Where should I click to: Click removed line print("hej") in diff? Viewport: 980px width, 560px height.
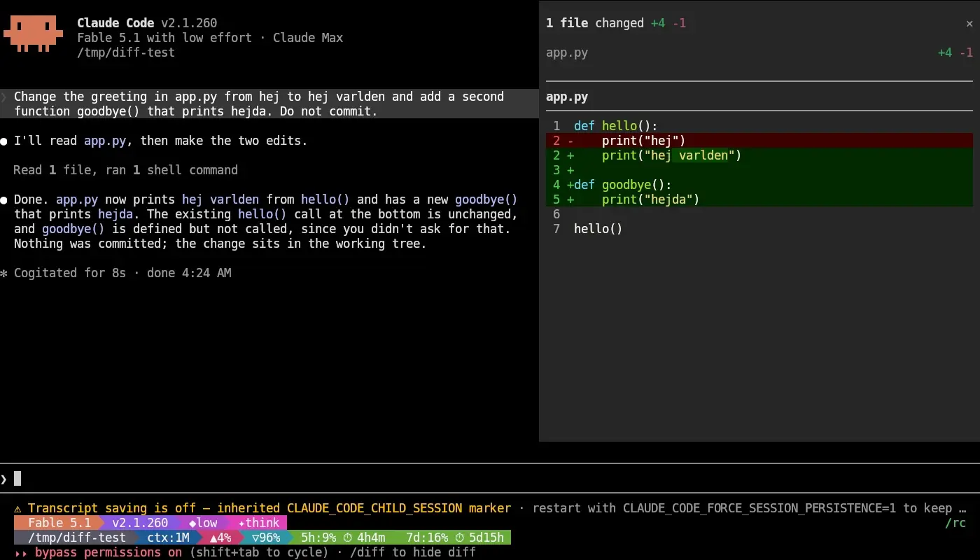tap(759, 141)
